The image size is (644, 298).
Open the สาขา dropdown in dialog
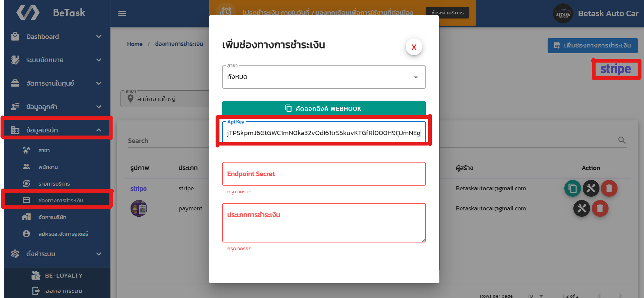pos(324,77)
